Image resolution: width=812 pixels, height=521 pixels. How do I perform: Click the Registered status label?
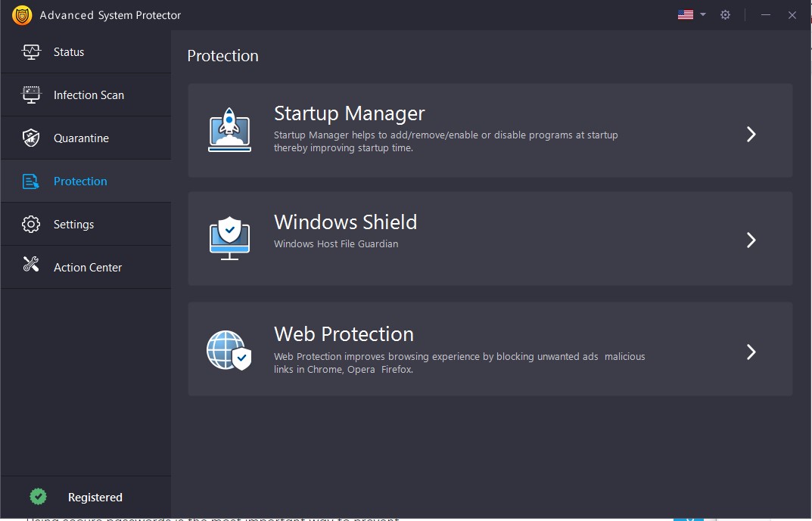click(x=95, y=497)
